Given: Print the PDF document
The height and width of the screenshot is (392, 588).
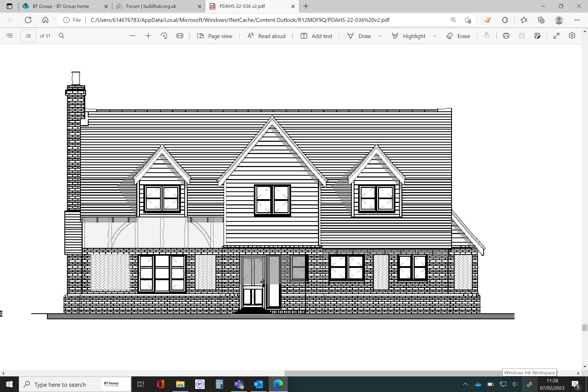Looking at the screenshot, I should 506,36.
